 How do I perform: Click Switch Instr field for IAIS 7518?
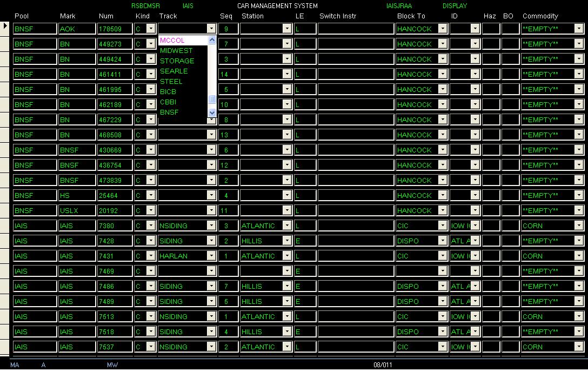356,332
